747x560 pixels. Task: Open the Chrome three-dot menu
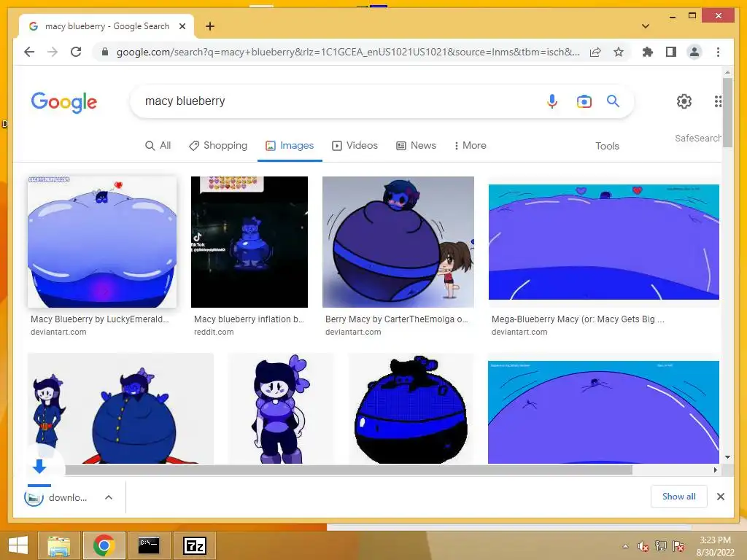718,52
